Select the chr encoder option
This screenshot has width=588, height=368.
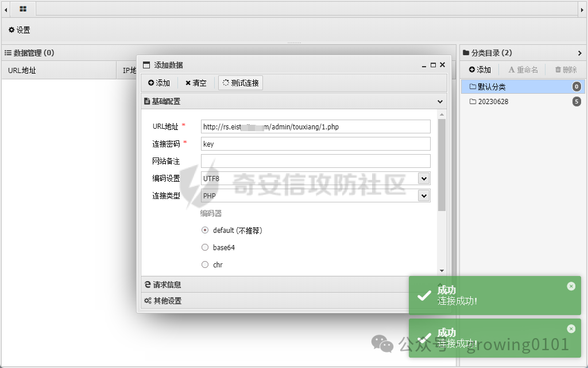[x=205, y=264]
